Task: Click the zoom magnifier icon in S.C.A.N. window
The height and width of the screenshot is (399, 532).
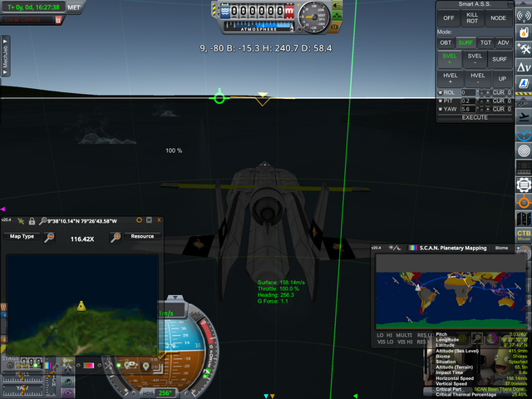Action: 476,338
